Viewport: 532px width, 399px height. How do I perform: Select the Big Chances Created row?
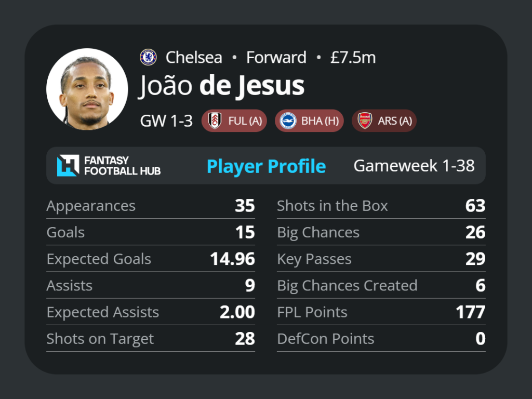[381, 285]
